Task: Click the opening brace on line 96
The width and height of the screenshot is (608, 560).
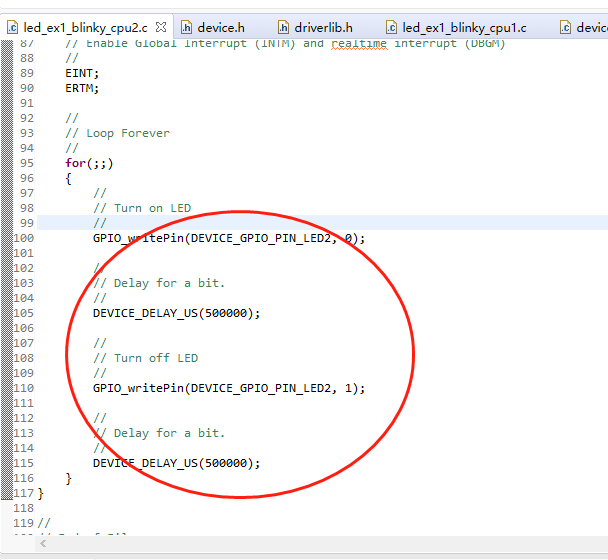Action: (69, 179)
